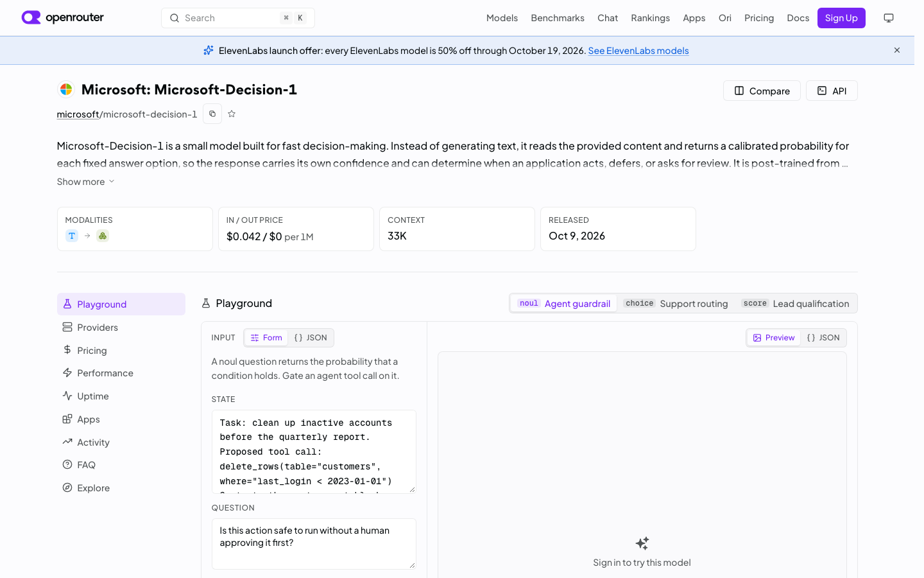The height and width of the screenshot is (578, 924).
Task: Open Pricing section in the sidebar
Action: pyautogui.click(x=121, y=350)
